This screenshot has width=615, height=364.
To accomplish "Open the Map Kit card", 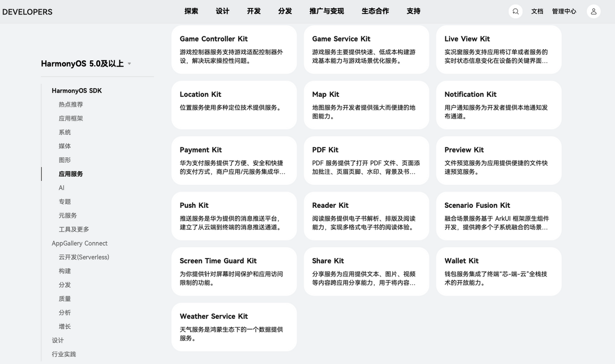I will click(x=366, y=105).
